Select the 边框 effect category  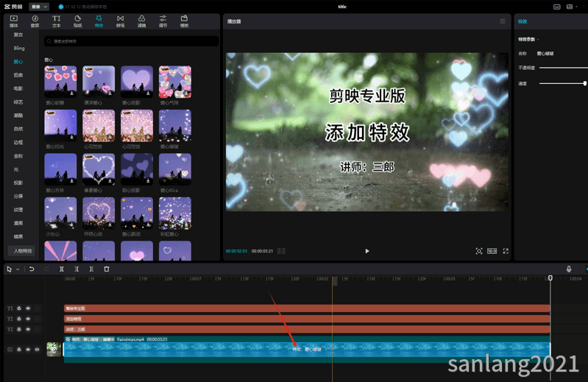point(18,143)
